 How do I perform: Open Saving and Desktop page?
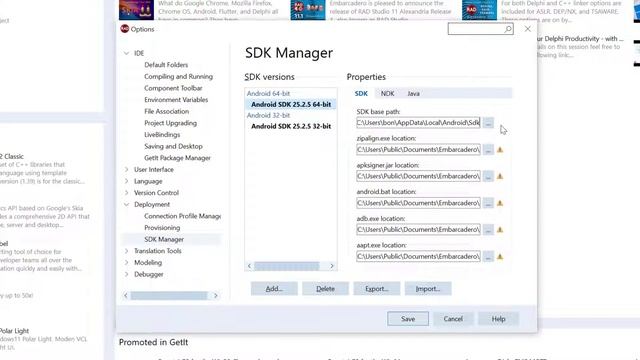[173, 146]
